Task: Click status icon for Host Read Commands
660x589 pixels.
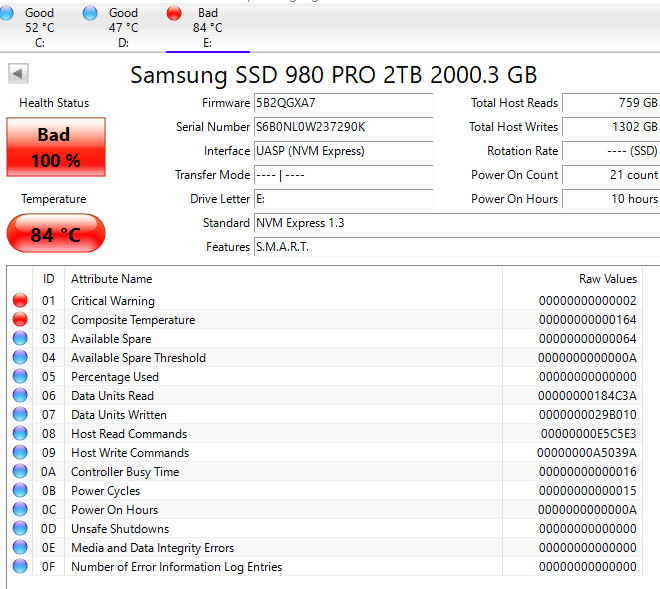Action: [20, 433]
